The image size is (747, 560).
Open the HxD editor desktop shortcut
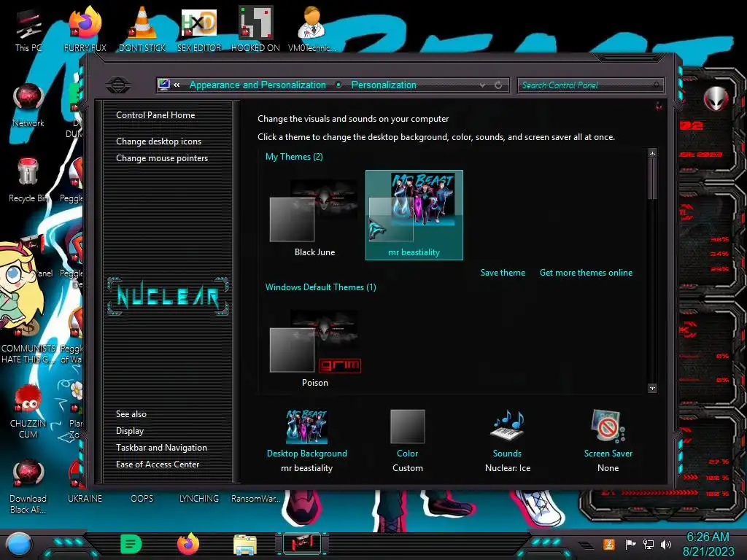pos(199,28)
